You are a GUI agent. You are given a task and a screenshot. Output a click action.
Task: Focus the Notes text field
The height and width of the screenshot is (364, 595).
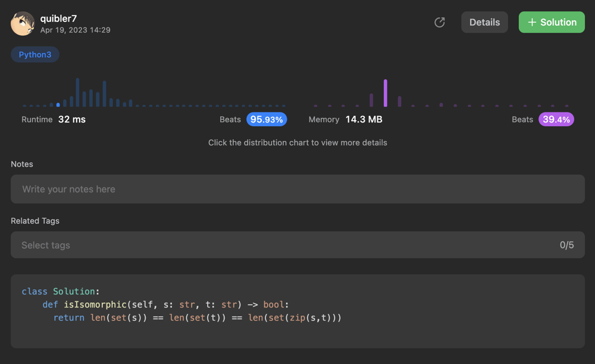click(297, 189)
